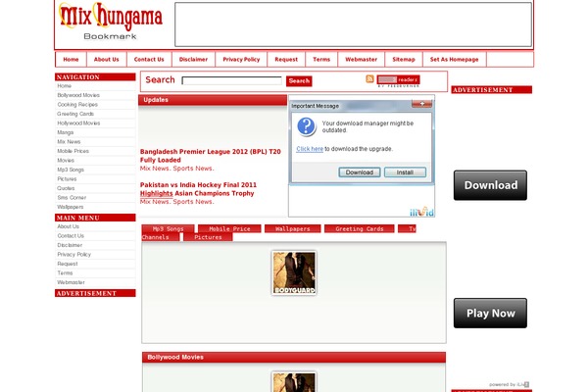Open Webmaster in top menu
Viewport: 588px width, 392px height.
361,59
